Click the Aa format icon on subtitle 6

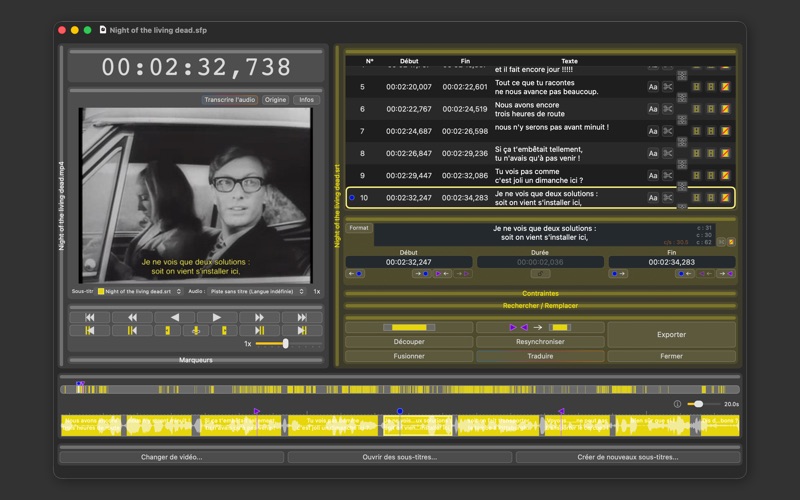coord(653,109)
